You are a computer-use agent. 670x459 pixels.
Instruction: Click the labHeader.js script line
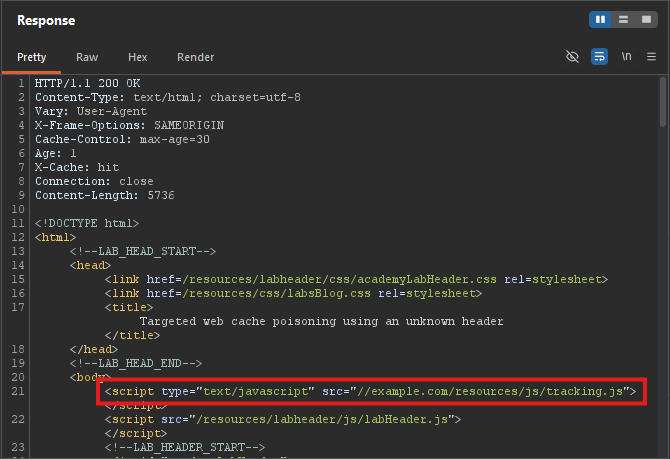[283, 419]
